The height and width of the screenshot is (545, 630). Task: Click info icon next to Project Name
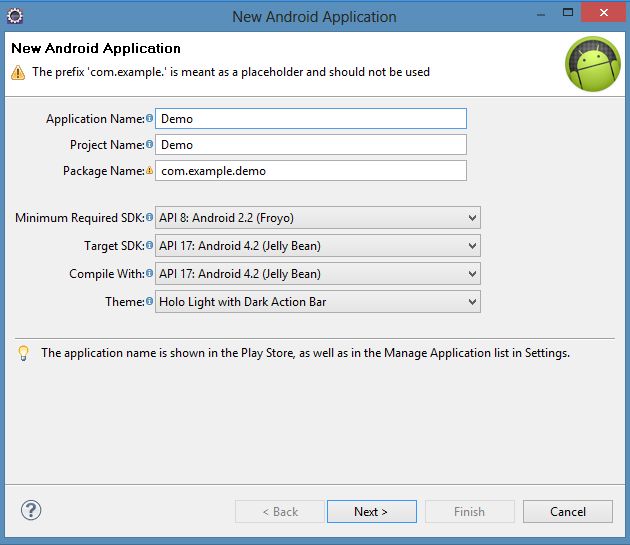click(150, 144)
